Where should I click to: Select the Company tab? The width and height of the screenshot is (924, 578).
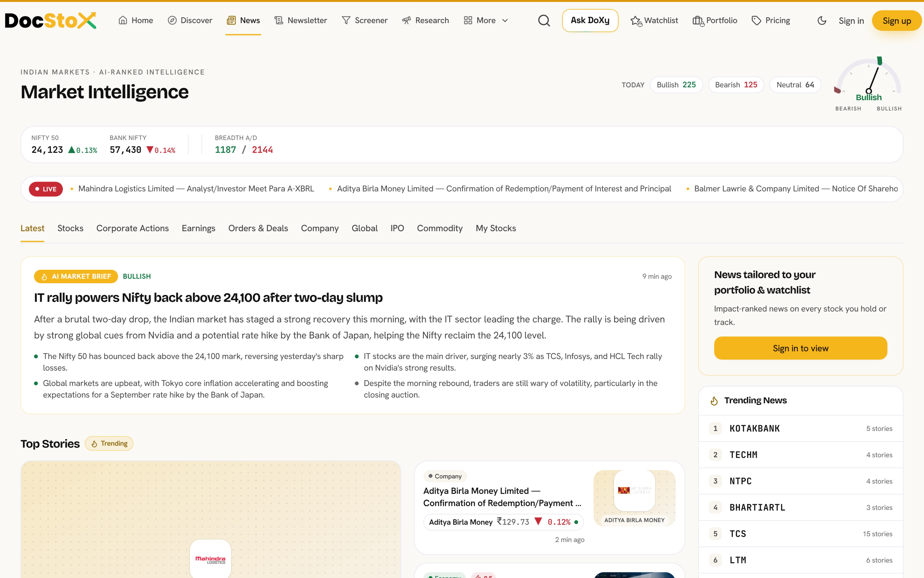(320, 228)
